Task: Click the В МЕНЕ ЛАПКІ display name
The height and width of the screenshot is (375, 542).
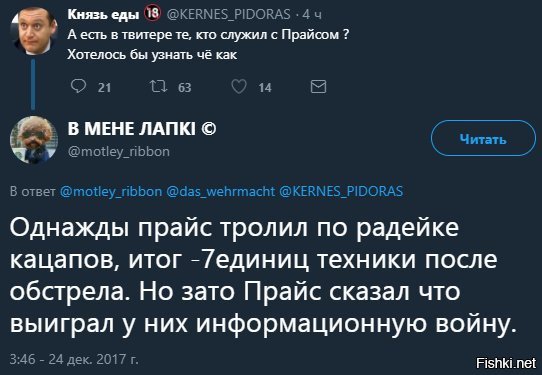Action: coord(142,129)
